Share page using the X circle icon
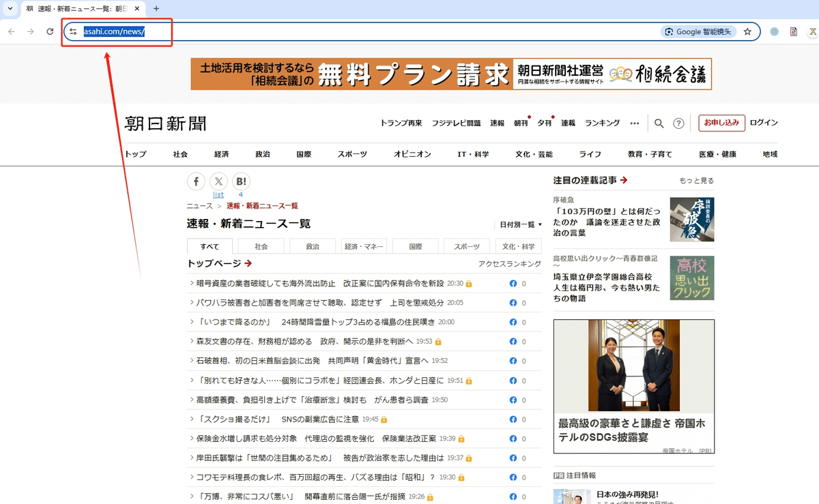 click(x=218, y=181)
